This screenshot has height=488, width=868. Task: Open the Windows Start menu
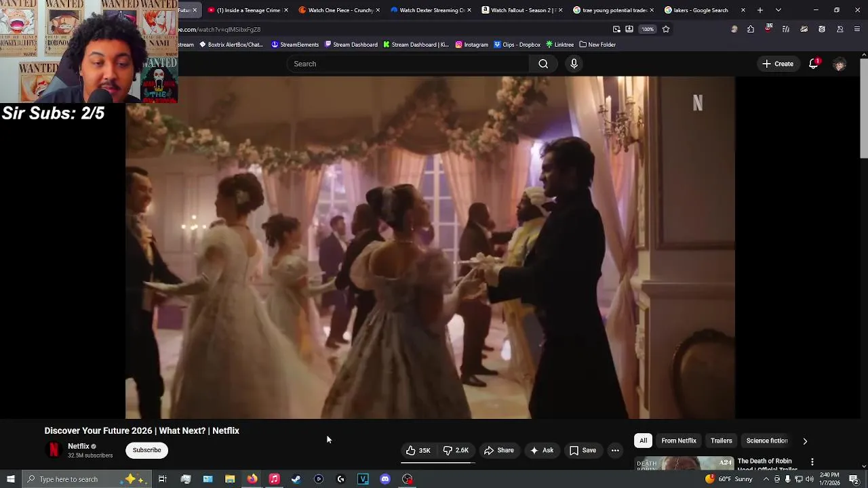pyautogui.click(x=10, y=479)
